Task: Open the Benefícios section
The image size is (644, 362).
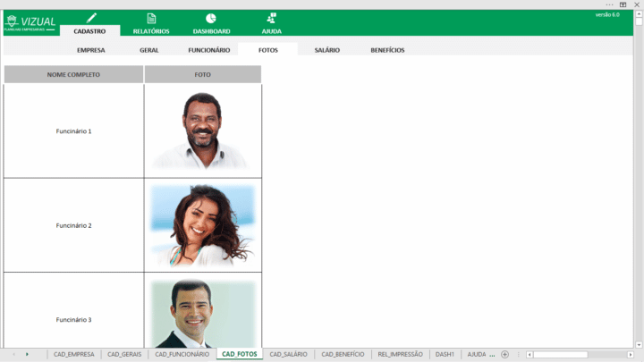Action: point(387,50)
